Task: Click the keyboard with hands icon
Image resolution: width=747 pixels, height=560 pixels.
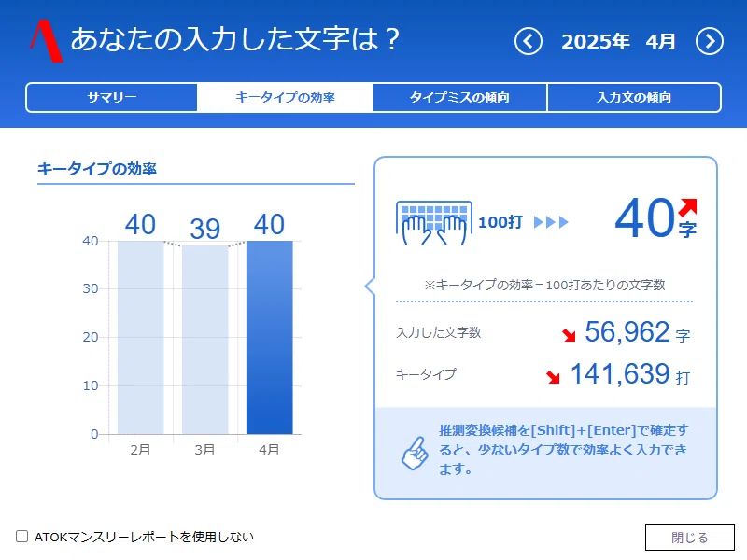Action: tap(434, 222)
